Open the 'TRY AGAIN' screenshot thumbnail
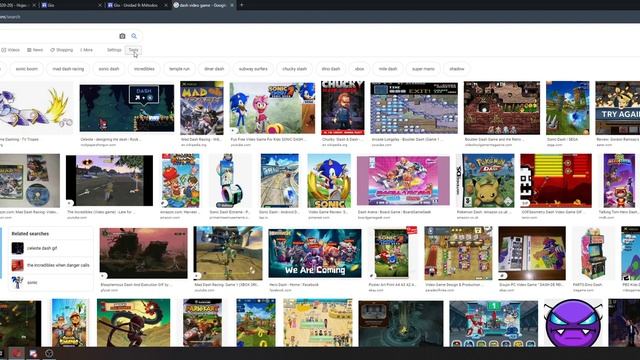 tap(618, 108)
